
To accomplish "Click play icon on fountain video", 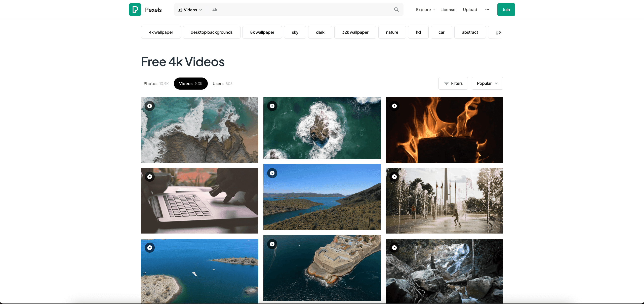I will click(394, 177).
